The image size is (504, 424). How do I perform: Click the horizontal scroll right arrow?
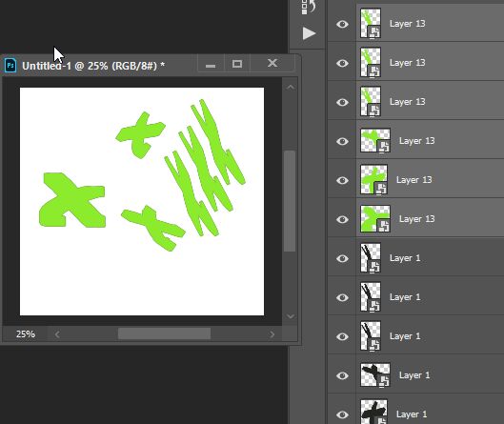[x=272, y=334]
